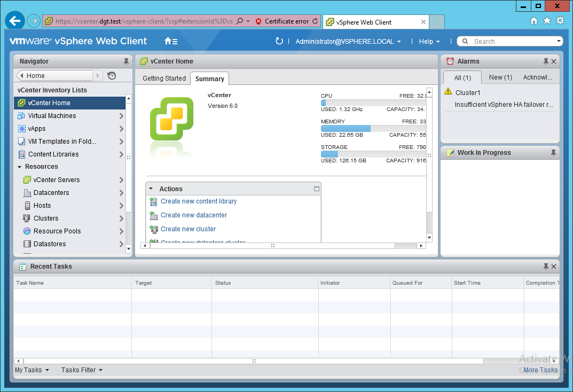Expand Hosts chevron arrow
Screen dimensions: 573x392
(121, 205)
